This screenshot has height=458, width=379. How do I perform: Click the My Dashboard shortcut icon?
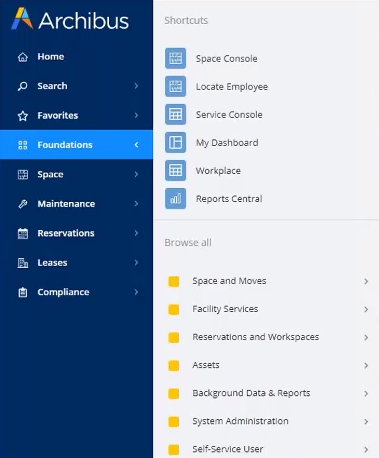pos(175,142)
